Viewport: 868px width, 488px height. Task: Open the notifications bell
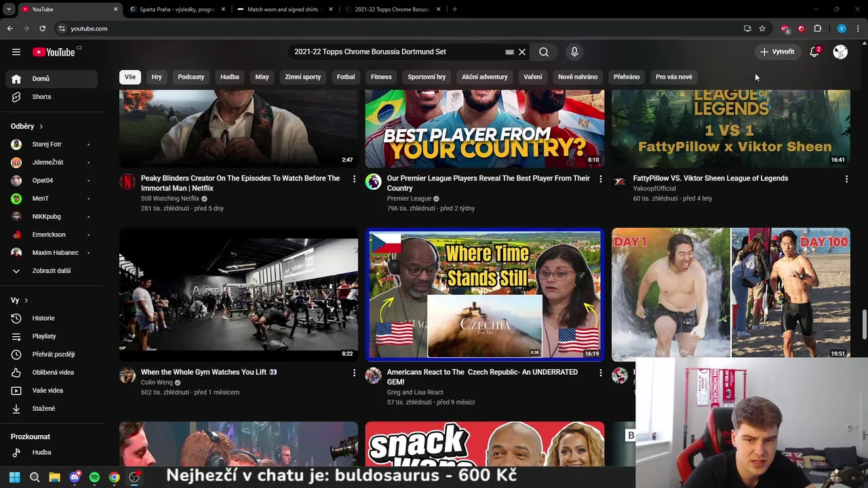pos(814,52)
